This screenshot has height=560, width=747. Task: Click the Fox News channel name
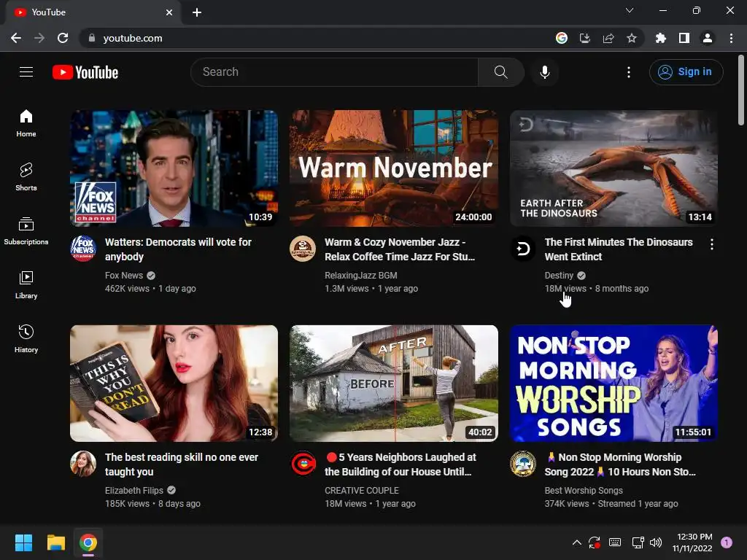click(124, 275)
